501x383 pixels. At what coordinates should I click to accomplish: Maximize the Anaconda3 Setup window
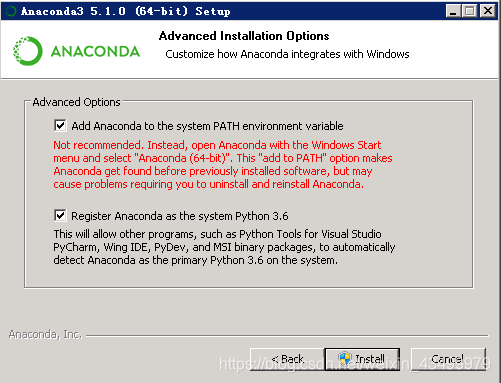pos(470,11)
